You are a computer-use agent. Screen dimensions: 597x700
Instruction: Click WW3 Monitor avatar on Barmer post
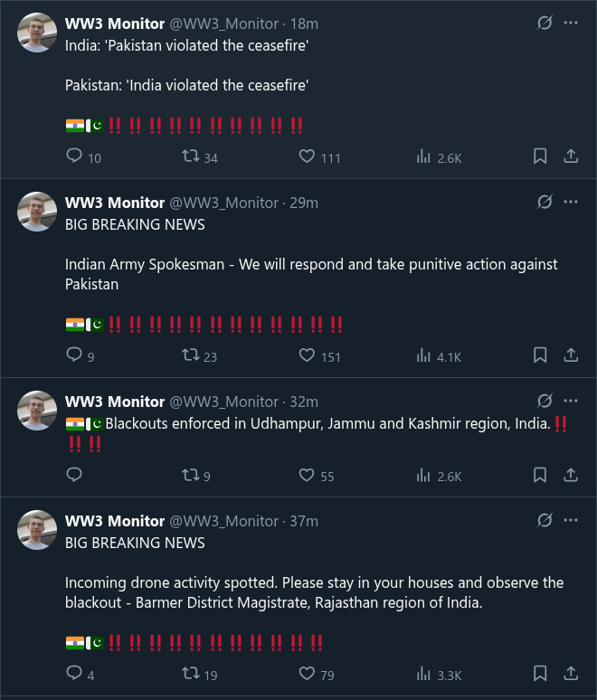(38, 530)
